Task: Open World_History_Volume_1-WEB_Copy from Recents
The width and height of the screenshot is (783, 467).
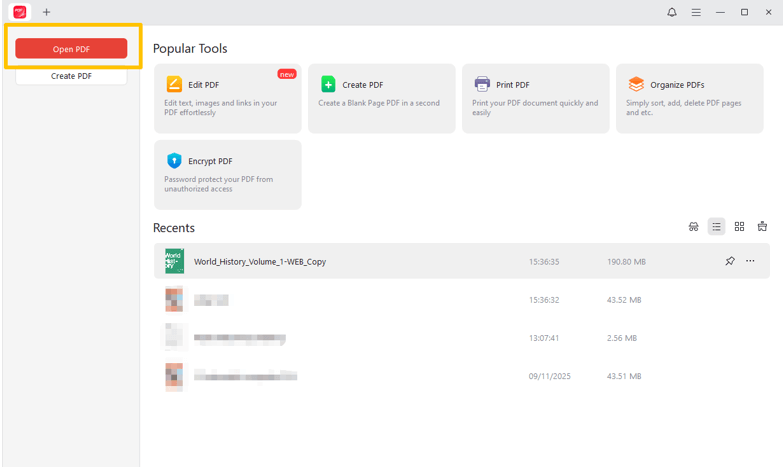Action: (260, 262)
